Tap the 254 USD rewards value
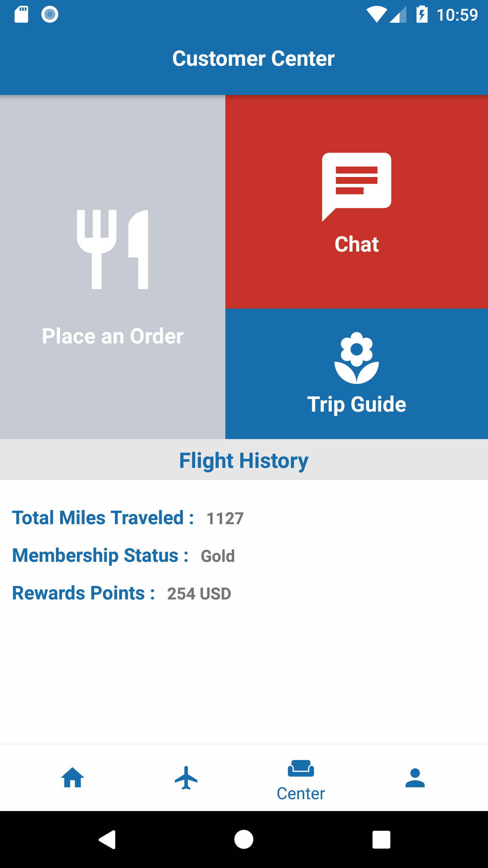This screenshot has width=488, height=868. 199,594
